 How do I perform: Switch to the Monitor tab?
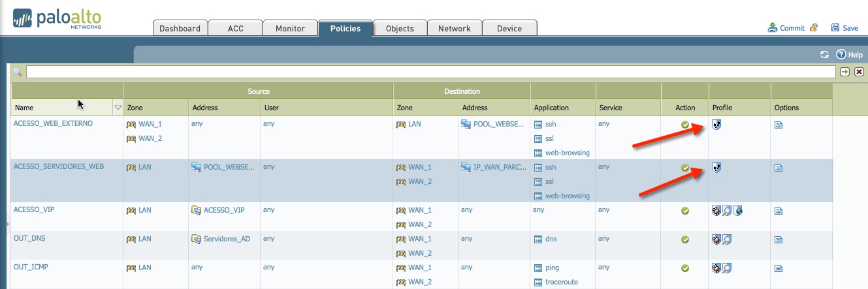pyautogui.click(x=290, y=29)
